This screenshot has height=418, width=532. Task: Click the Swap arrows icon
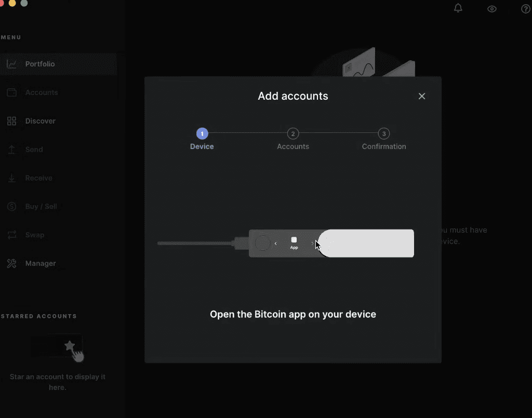click(11, 235)
